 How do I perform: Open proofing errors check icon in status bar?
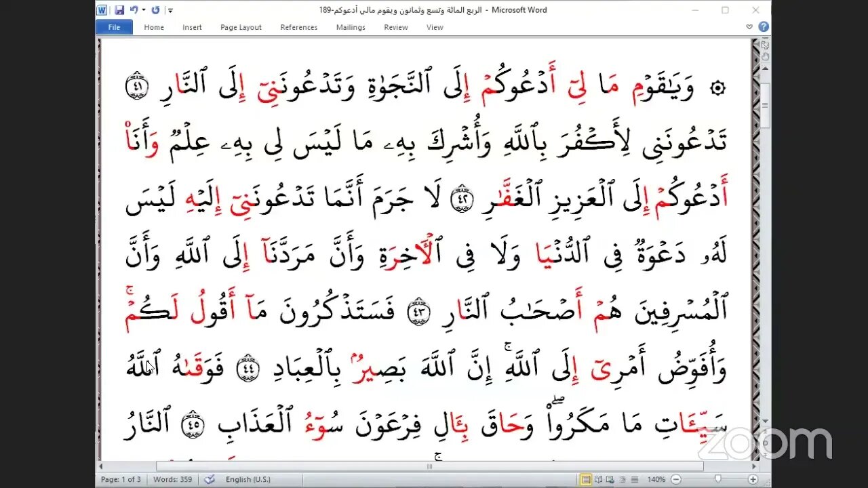coord(209,479)
